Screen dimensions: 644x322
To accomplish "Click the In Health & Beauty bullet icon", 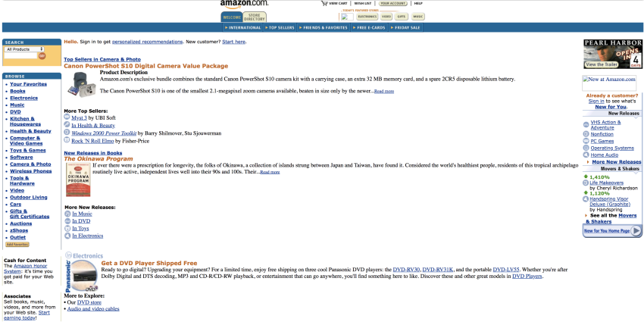I will coord(67,125).
